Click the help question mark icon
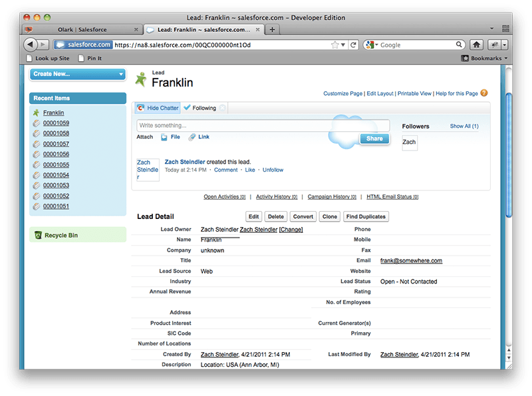 tap(484, 93)
